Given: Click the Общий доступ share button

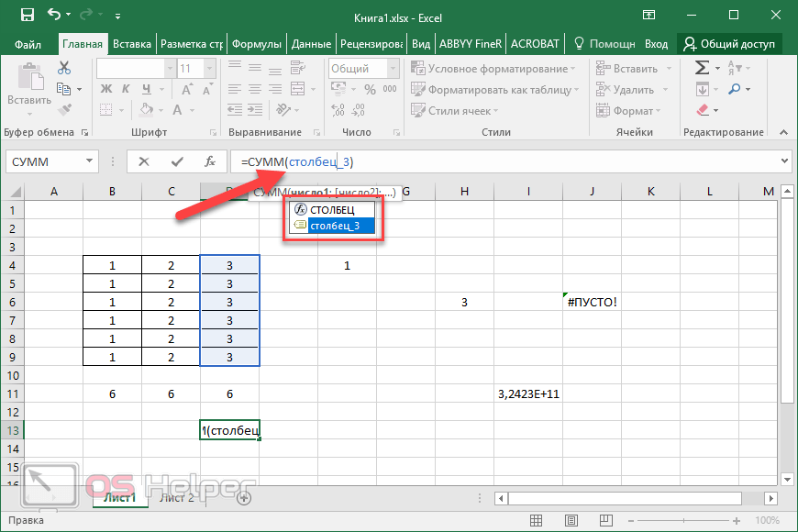Looking at the screenshot, I should tap(729, 44).
